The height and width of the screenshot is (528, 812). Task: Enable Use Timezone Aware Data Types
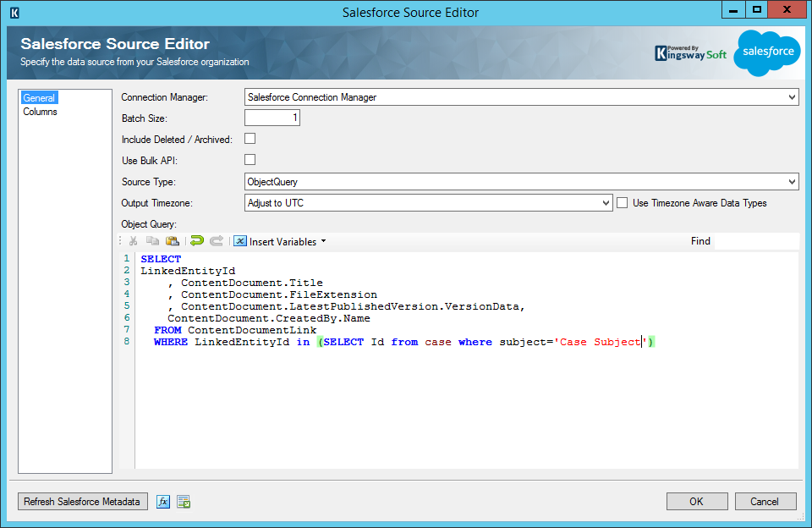622,202
